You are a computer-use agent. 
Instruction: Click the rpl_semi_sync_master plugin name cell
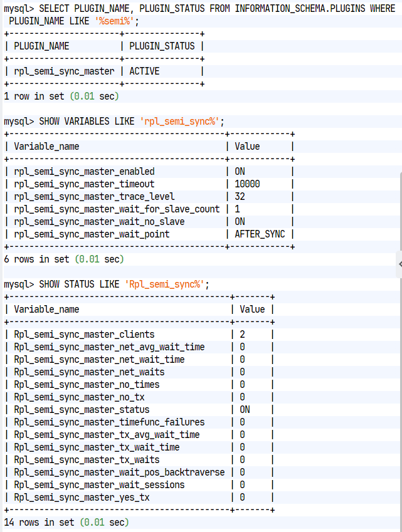pos(64,71)
